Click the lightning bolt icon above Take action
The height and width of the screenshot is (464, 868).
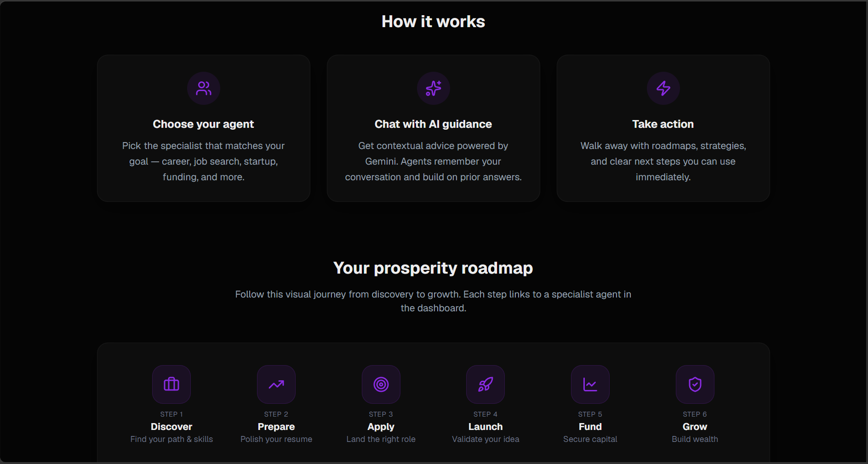click(x=663, y=88)
